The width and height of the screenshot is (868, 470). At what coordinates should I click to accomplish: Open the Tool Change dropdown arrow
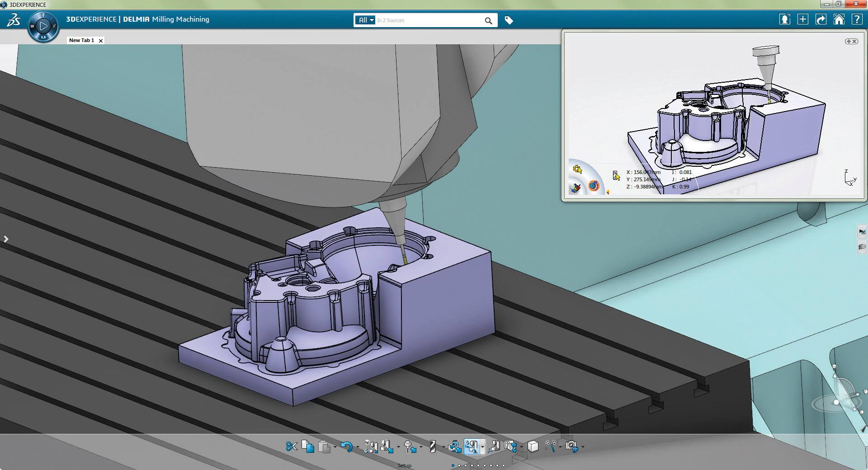pos(421,447)
